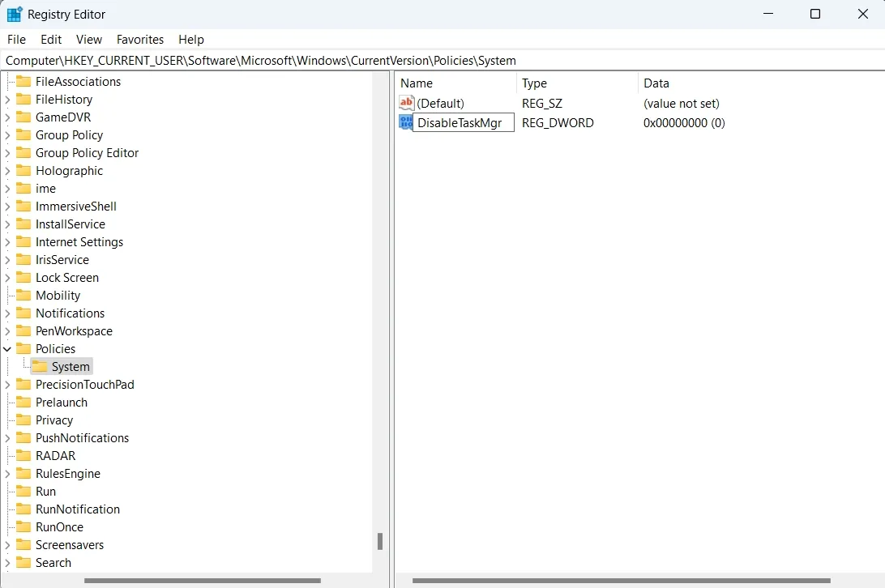Sort values by Name column header
Image resolution: width=885 pixels, height=588 pixels.
tap(455, 83)
